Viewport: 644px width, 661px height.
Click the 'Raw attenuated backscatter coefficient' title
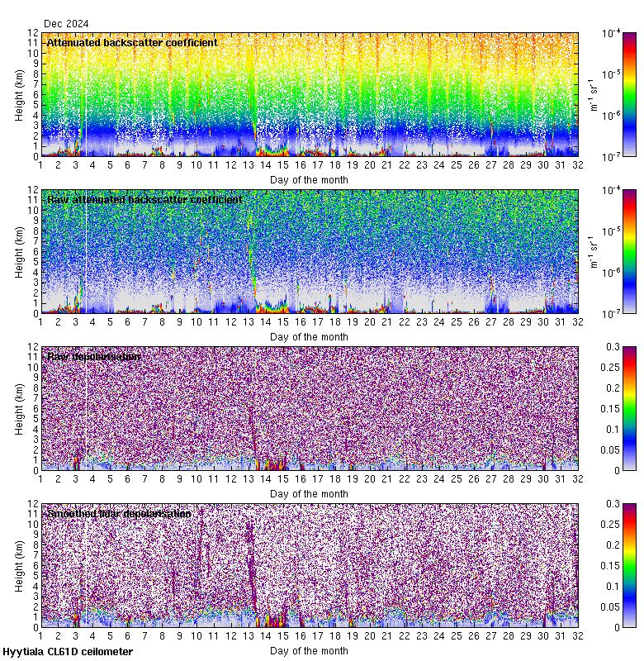144,200
